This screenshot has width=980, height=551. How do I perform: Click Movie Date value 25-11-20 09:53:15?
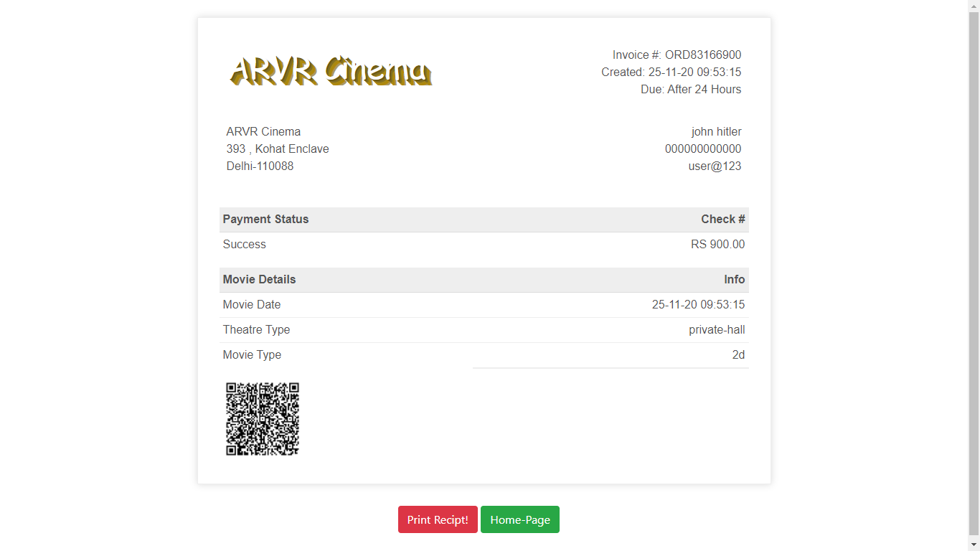(698, 305)
